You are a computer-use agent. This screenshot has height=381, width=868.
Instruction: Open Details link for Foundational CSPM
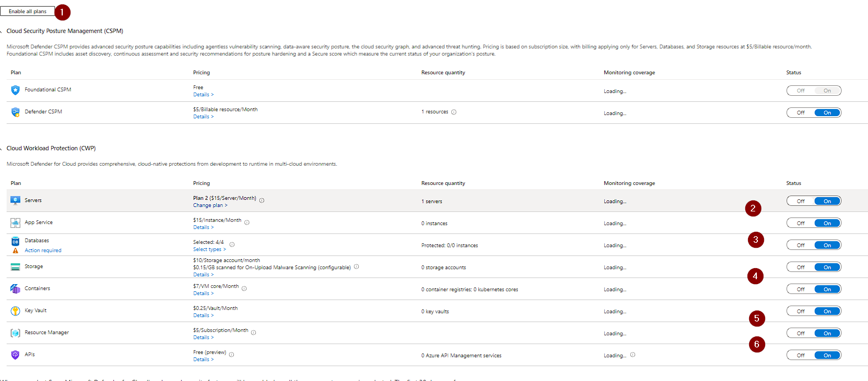204,95
